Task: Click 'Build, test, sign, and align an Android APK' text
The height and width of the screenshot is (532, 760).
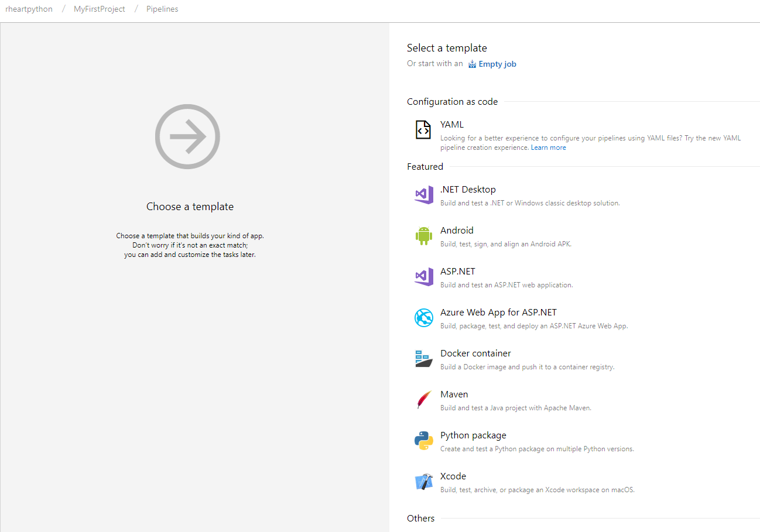Action: pyautogui.click(x=506, y=244)
